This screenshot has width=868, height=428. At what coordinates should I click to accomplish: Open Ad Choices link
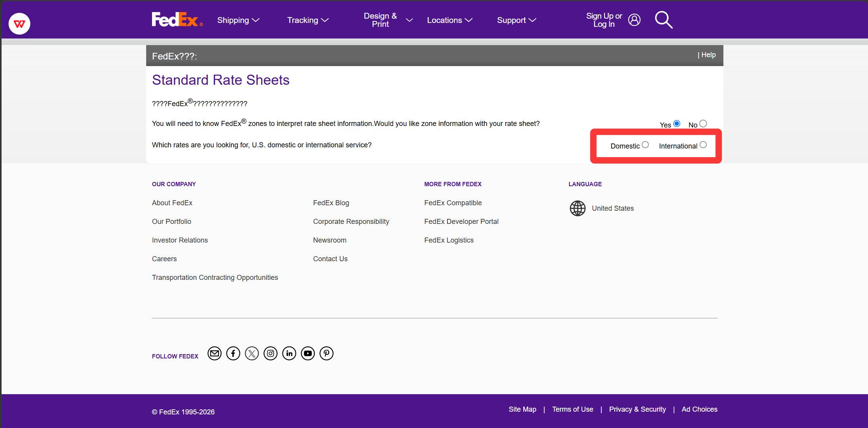[x=700, y=409]
